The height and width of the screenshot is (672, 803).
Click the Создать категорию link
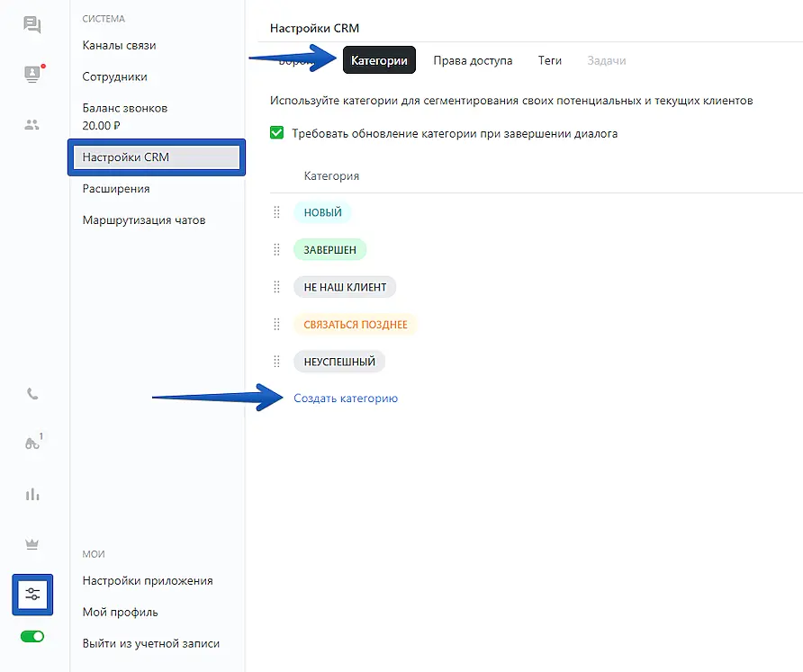tap(346, 398)
